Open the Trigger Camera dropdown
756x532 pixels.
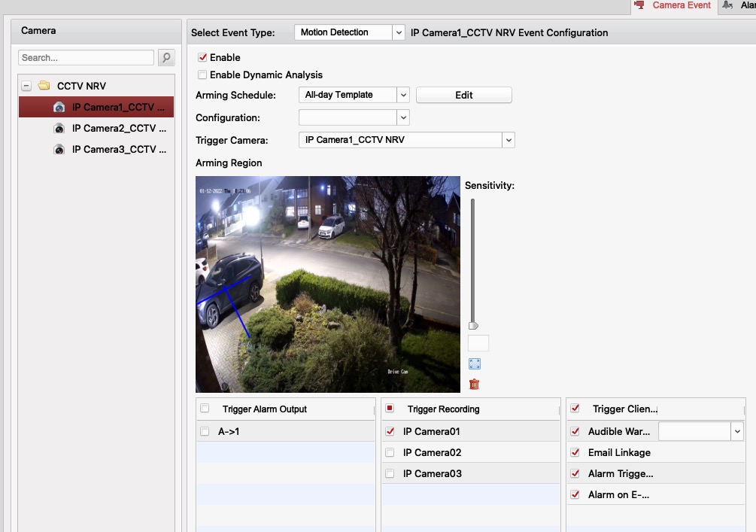point(509,140)
